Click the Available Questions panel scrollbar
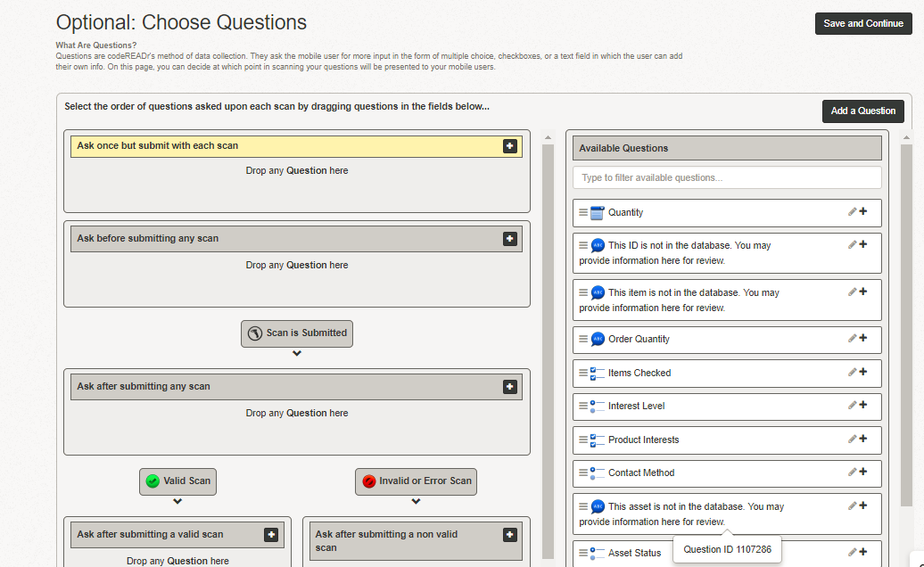 [906, 325]
